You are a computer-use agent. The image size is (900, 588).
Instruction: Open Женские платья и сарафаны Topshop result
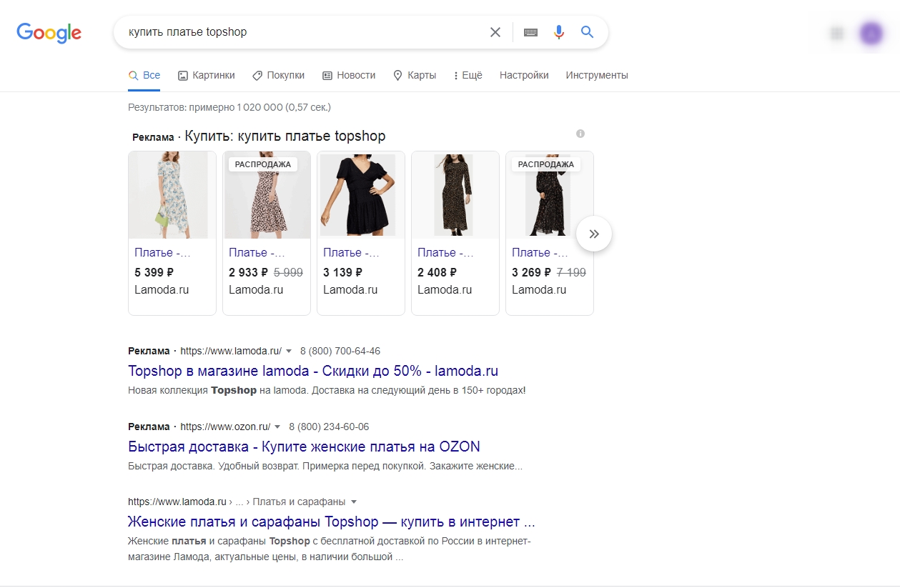332,521
